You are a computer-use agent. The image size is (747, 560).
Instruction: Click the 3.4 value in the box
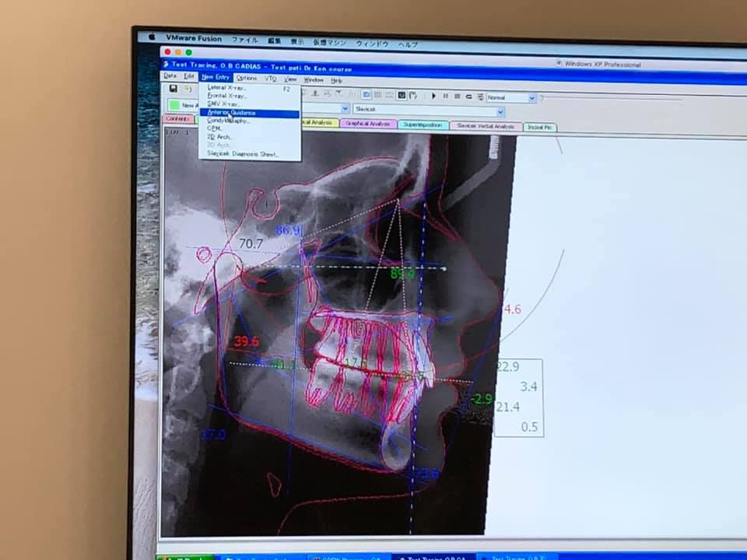click(528, 387)
